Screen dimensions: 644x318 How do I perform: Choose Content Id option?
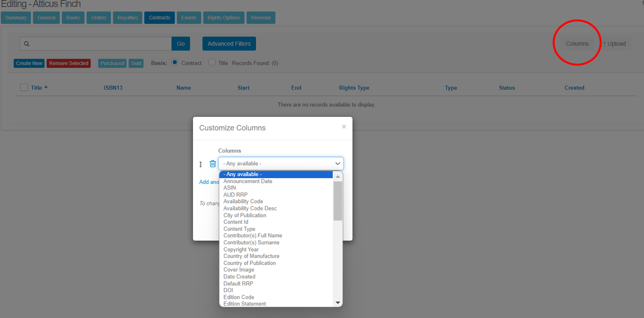pyautogui.click(x=276, y=222)
